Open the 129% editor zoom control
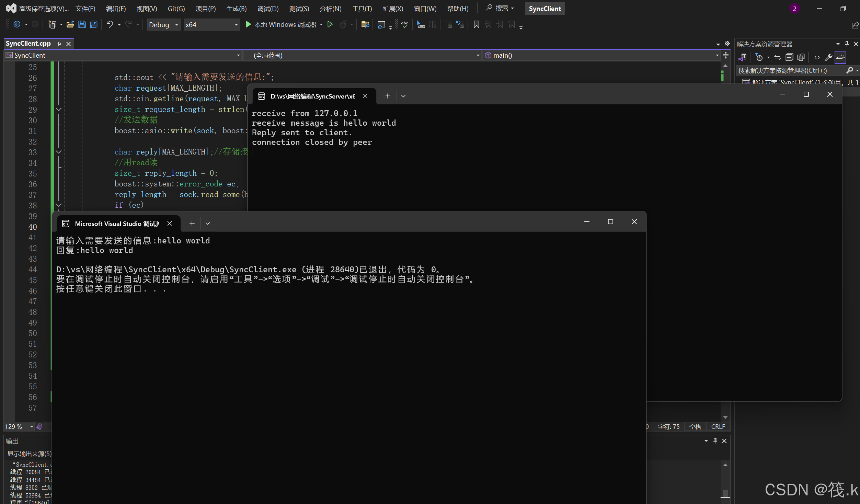This screenshot has height=504, width=860. (x=19, y=426)
